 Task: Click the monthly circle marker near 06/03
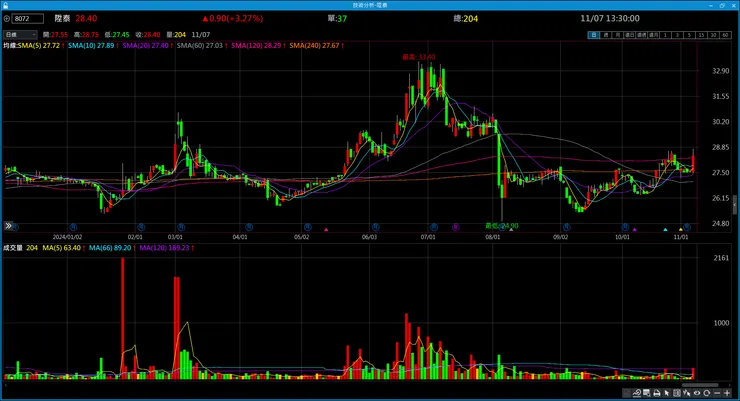[375, 227]
